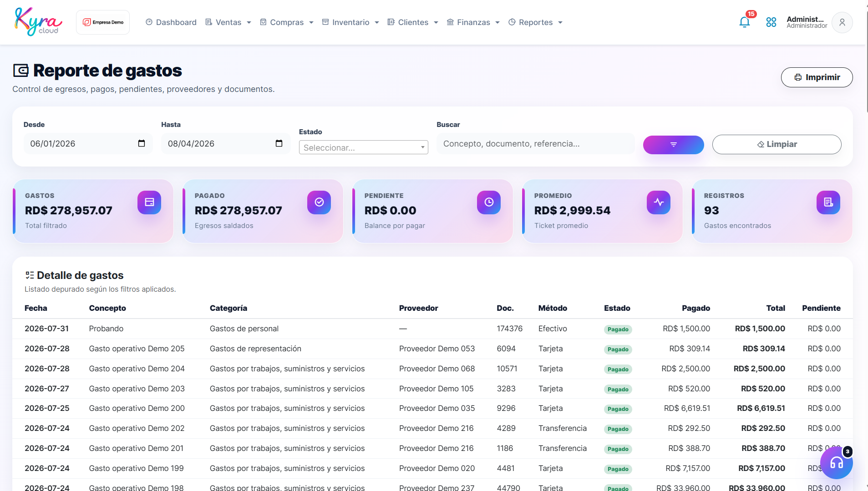
Task: Expand the Ventas menu
Action: pos(228,22)
